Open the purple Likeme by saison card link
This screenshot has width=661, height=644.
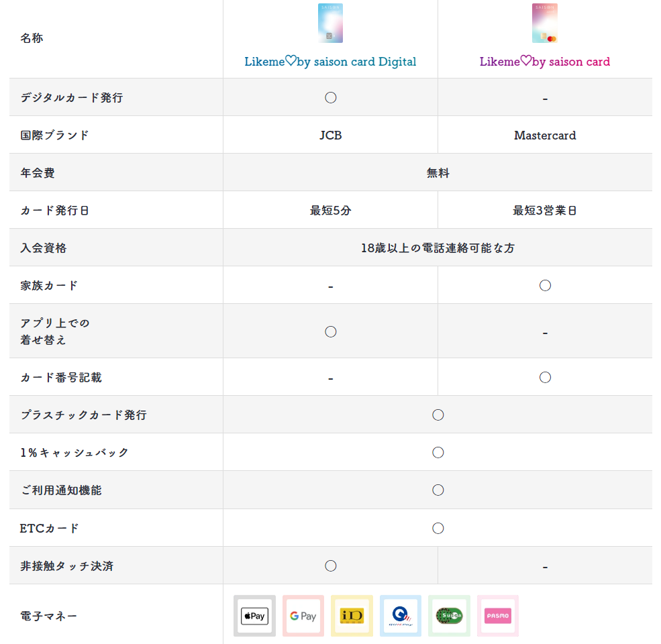point(545,62)
